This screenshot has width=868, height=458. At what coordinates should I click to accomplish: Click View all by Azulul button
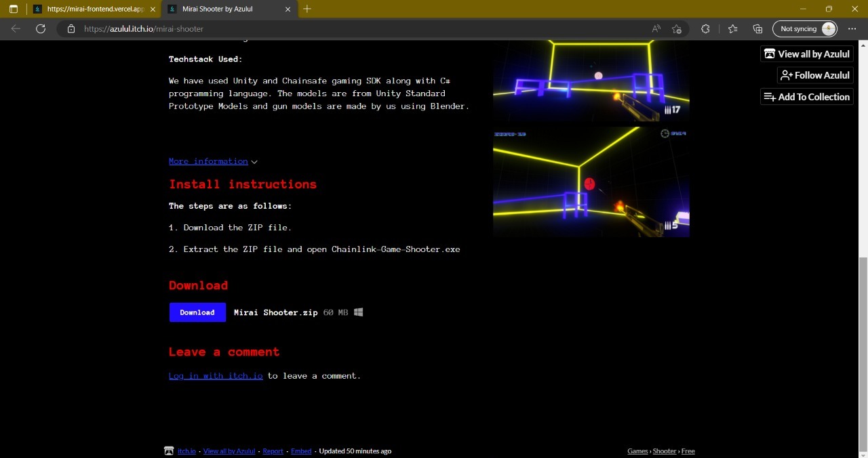pos(806,54)
